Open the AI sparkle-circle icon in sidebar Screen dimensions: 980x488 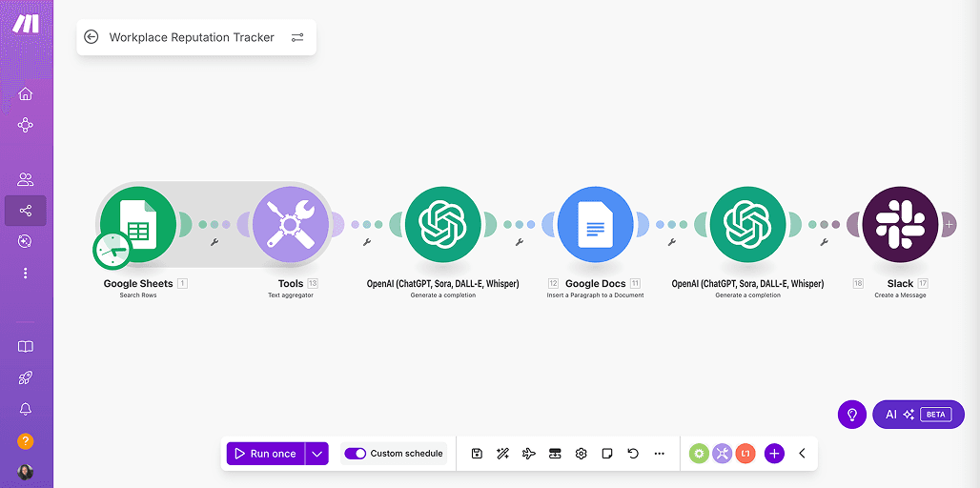25,241
